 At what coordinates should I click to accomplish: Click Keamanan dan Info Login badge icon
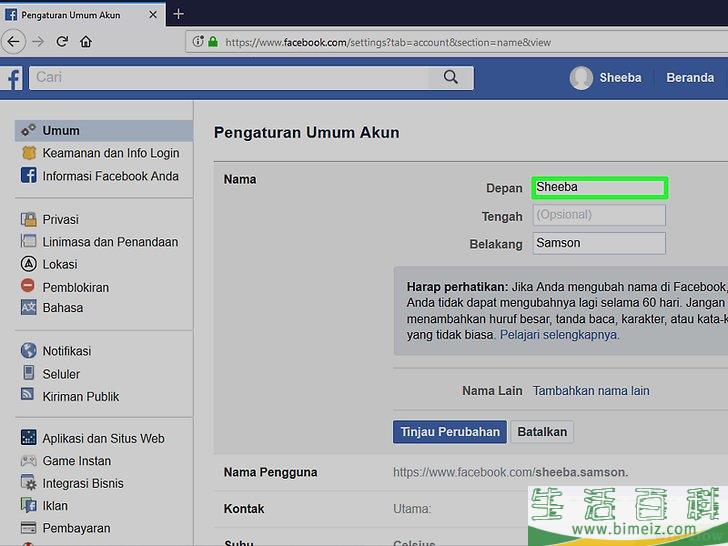click(29, 153)
